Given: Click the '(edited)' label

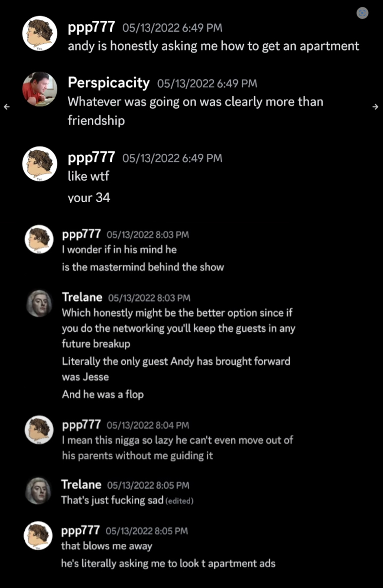Looking at the screenshot, I should click(x=179, y=501).
